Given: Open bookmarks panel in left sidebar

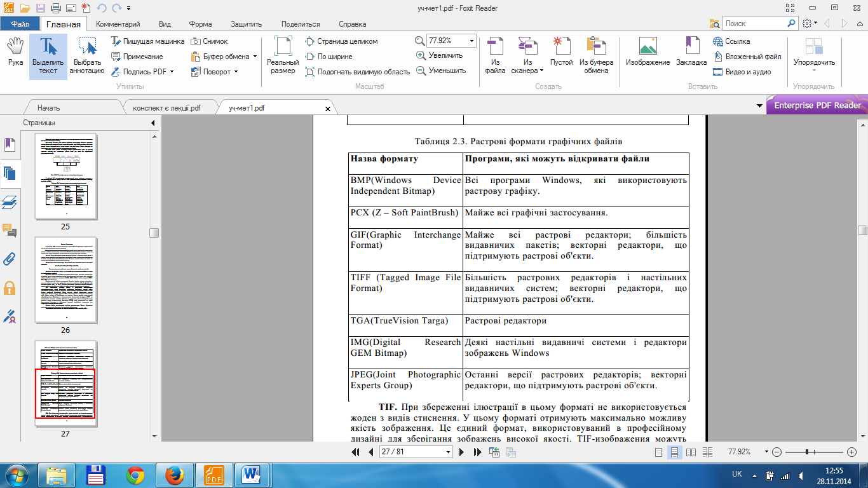Looking at the screenshot, I should point(10,145).
